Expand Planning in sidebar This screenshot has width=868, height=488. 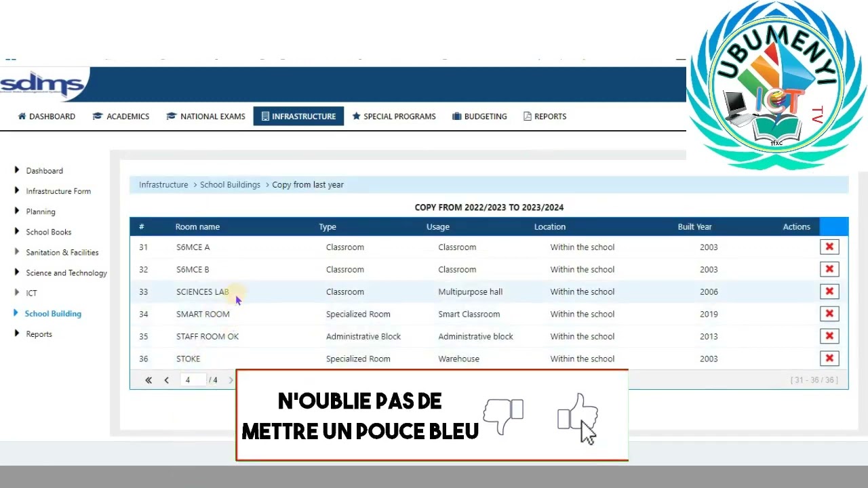click(x=41, y=211)
